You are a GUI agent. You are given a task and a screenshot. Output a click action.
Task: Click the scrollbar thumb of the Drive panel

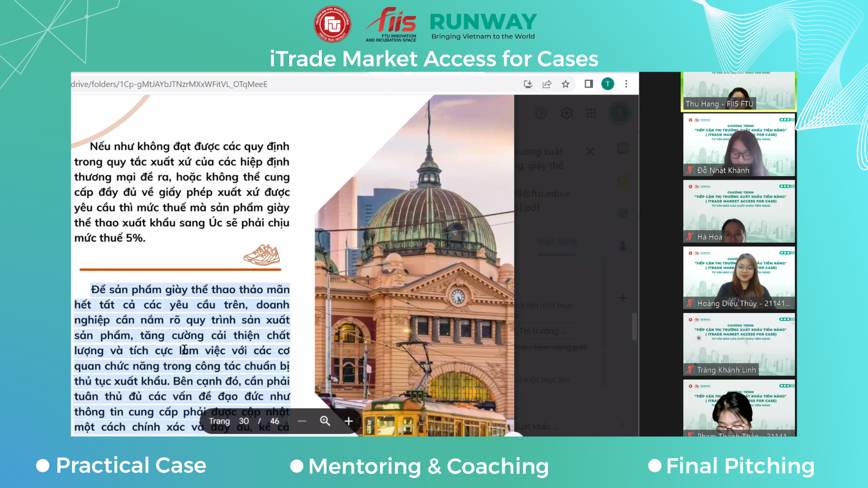pyautogui.click(x=634, y=326)
